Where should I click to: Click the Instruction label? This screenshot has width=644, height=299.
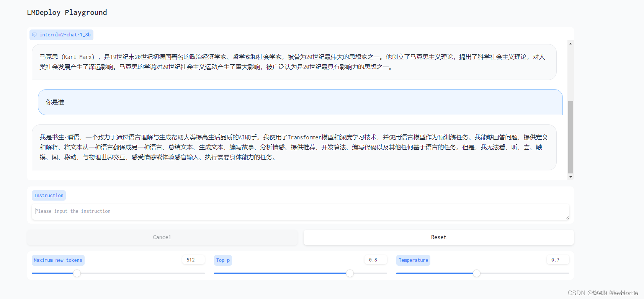point(49,196)
